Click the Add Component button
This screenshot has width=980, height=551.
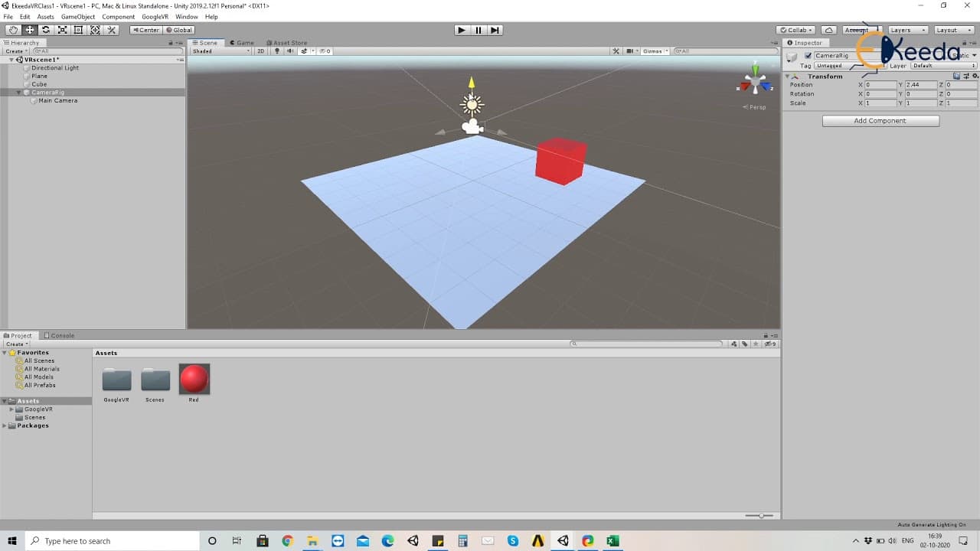[x=880, y=121]
